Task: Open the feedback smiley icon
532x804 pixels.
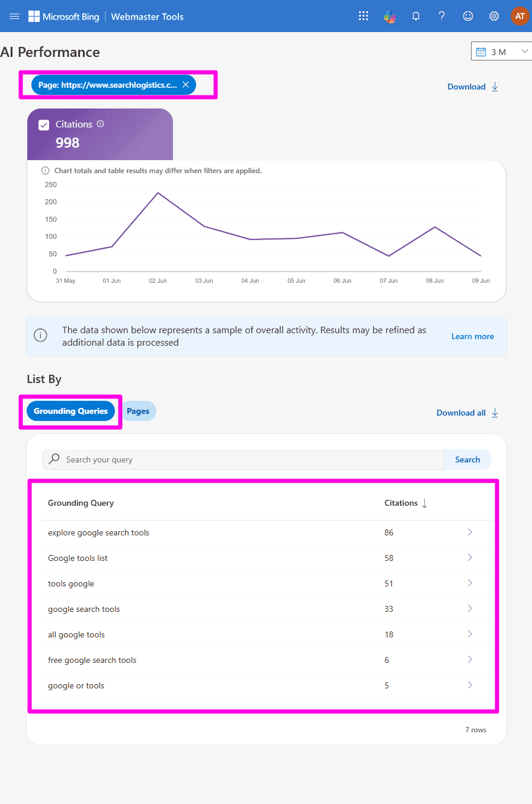Action: (x=468, y=16)
